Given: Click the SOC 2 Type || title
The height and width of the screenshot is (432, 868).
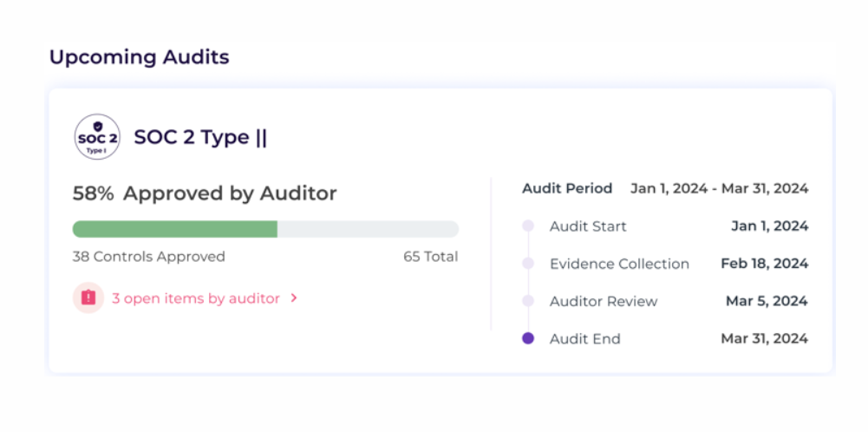Looking at the screenshot, I should (x=200, y=137).
